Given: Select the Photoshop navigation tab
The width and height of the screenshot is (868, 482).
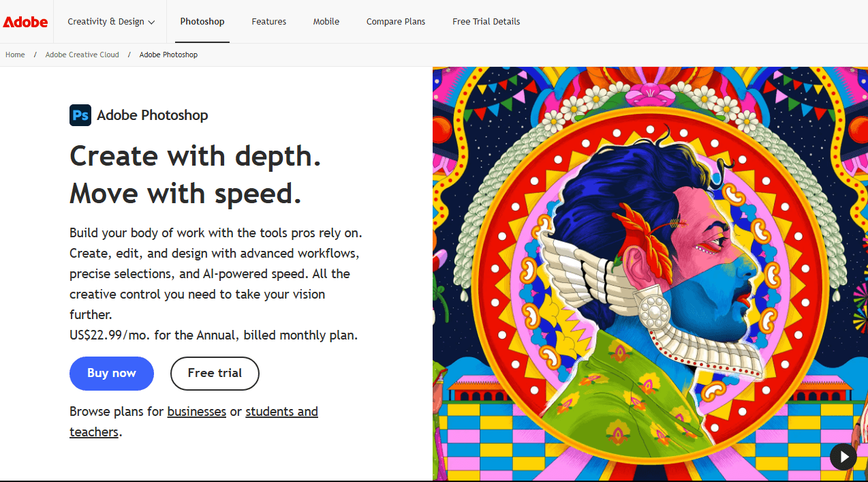Looking at the screenshot, I should (x=202, y=22).
